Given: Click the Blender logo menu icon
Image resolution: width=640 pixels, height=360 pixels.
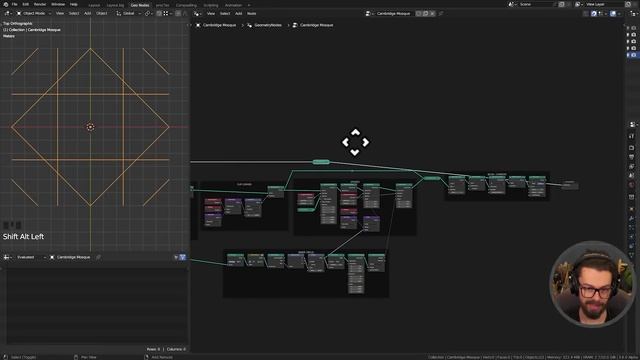Looking at the screenshot, I should (x=5, y=4).
